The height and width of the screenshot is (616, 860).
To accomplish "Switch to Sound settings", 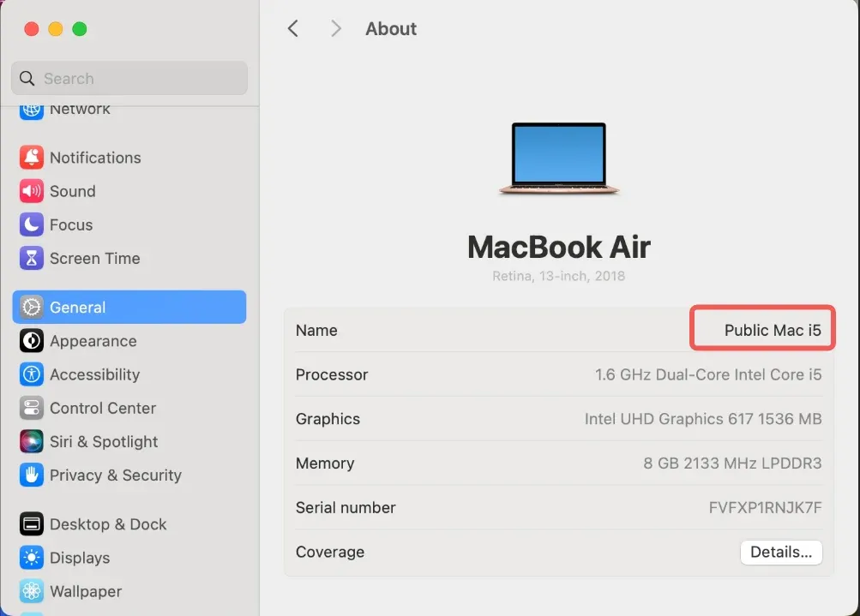I will pos(129,191).
